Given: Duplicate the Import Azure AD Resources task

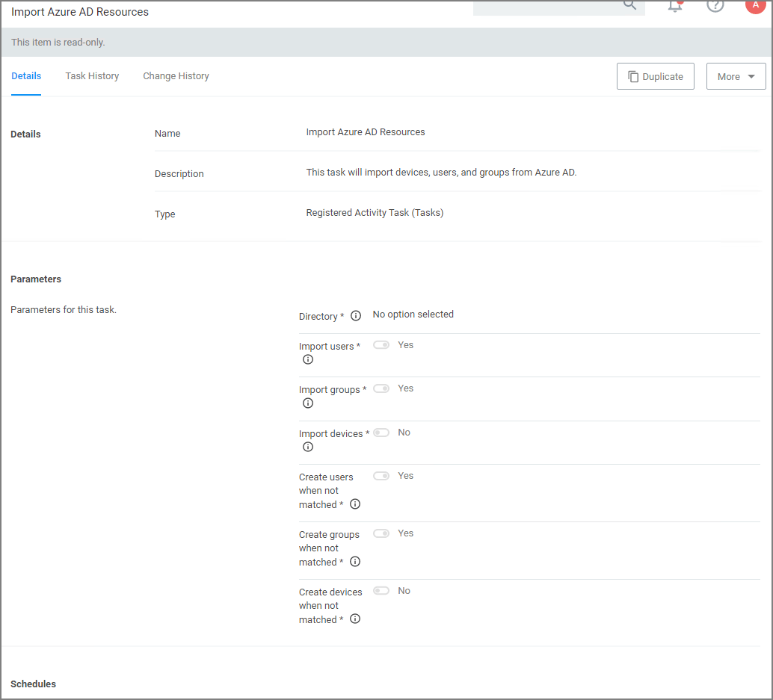Looking at the screenshot, I should pos(656,75).
